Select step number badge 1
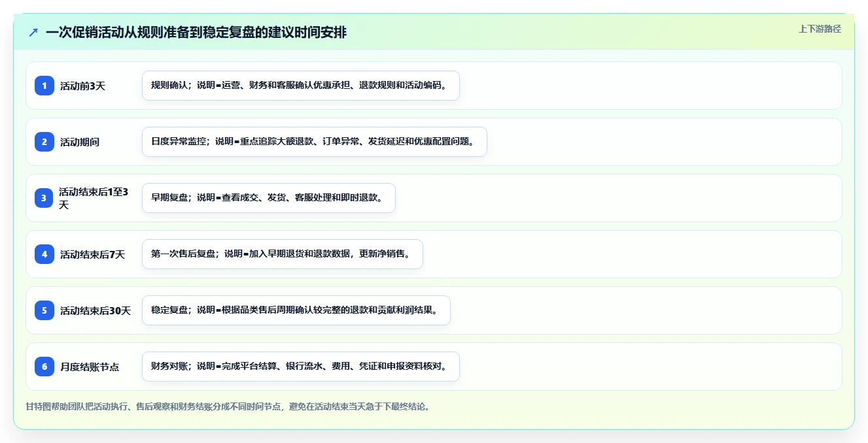The height and width of the screenshot is (443, 868). (44, 86)
